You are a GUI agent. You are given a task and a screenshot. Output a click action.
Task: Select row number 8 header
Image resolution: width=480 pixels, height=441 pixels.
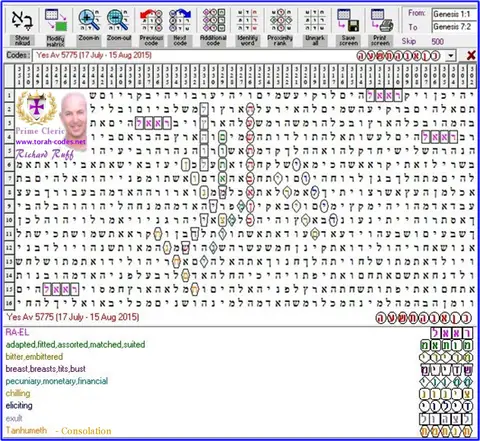(x=9, y=193)
